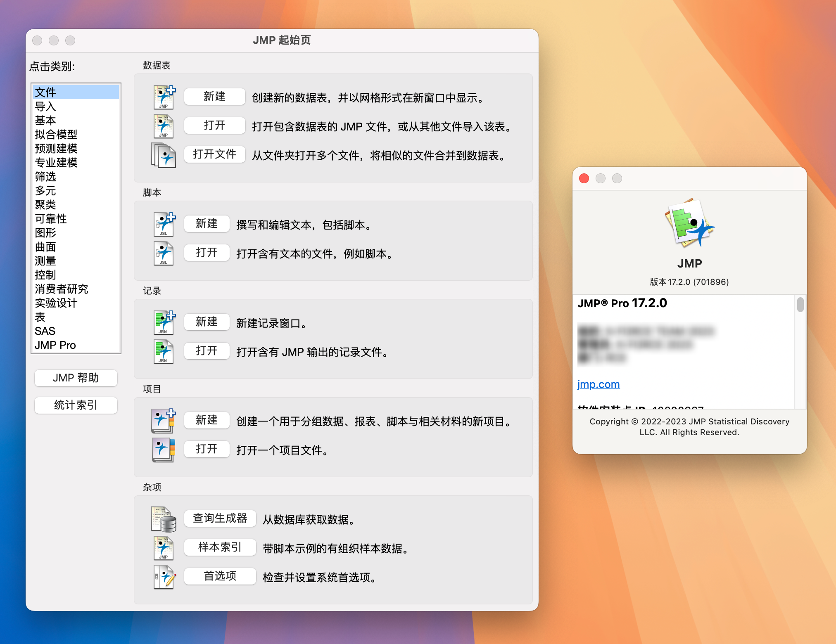
Task: Click the new JSL script icon
Action: point(164,224)
